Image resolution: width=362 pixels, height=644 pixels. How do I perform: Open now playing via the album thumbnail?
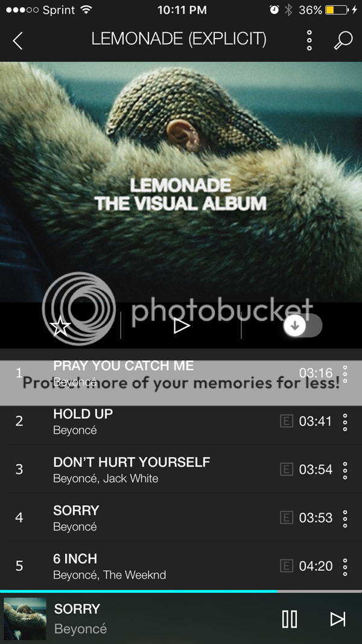coord(25,619)
